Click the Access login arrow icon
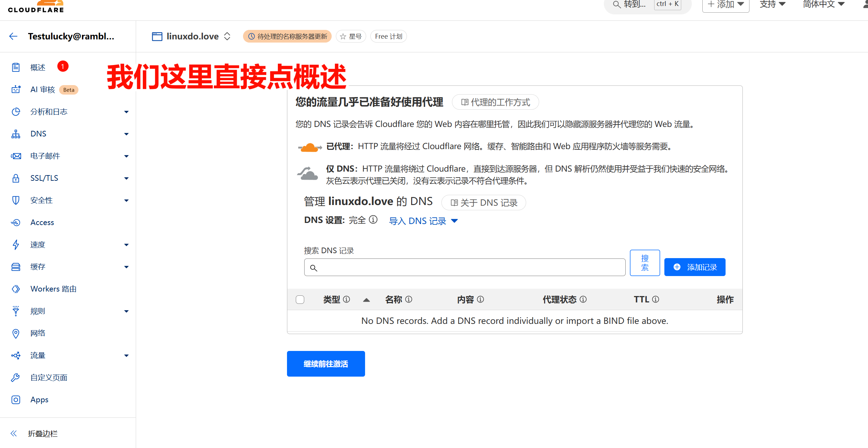 (16, 222)
